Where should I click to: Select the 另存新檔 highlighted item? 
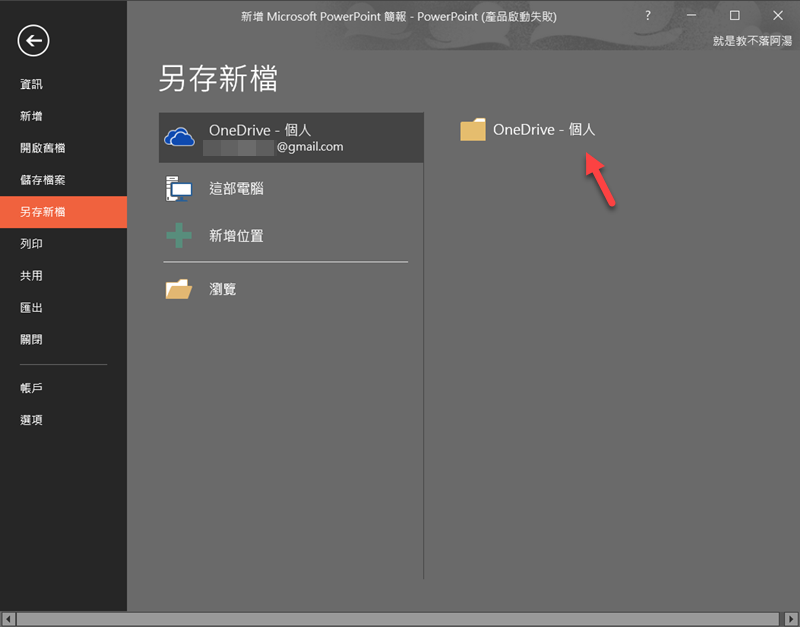pyautogui.click(x=63, y=212)
